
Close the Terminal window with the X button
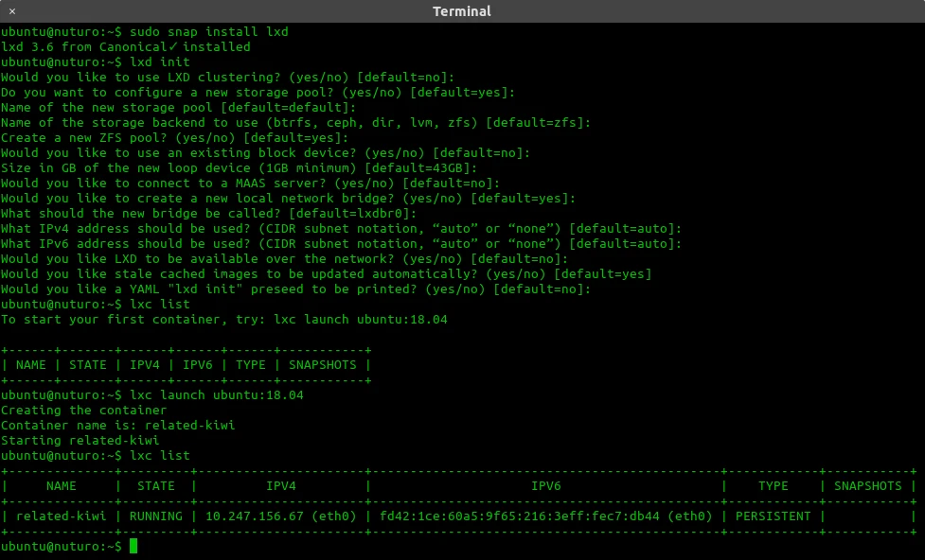point(11,11)
